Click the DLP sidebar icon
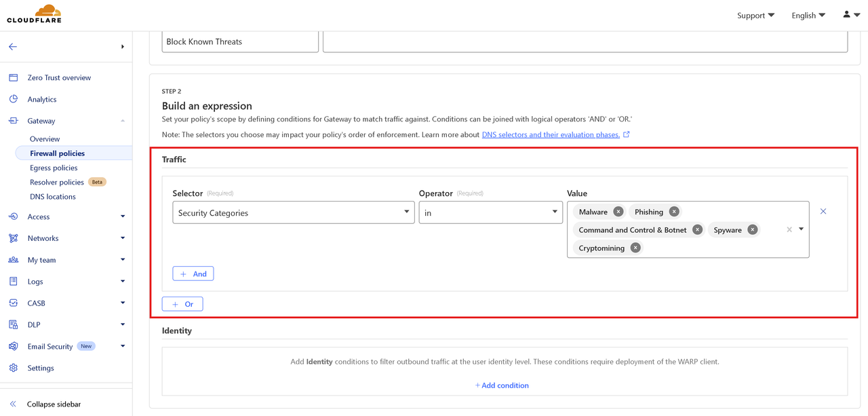868x416 pixels. click(13, 324)
